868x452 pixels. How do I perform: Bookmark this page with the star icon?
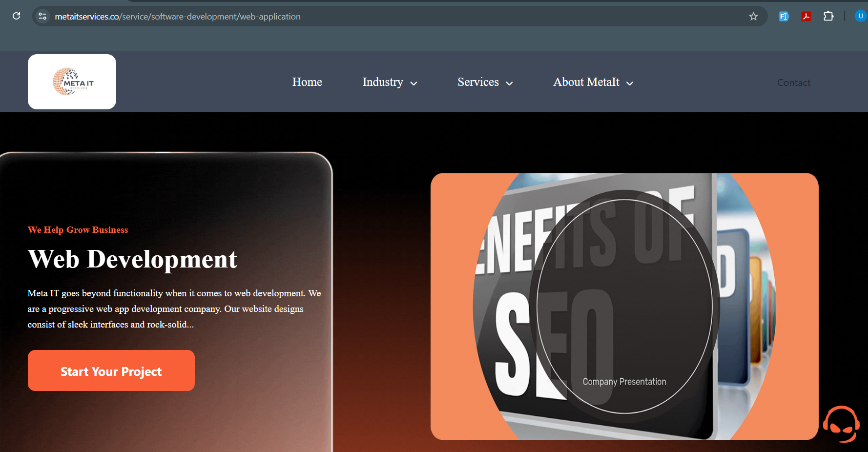click(x=753, y=16)
